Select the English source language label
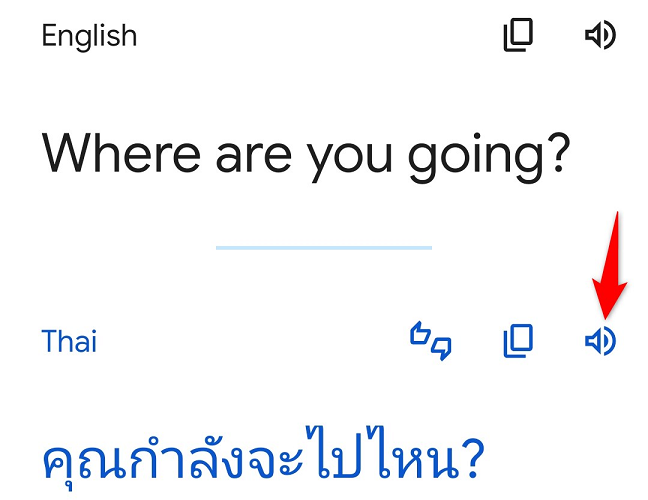648x500 pixels. point(89,37)
